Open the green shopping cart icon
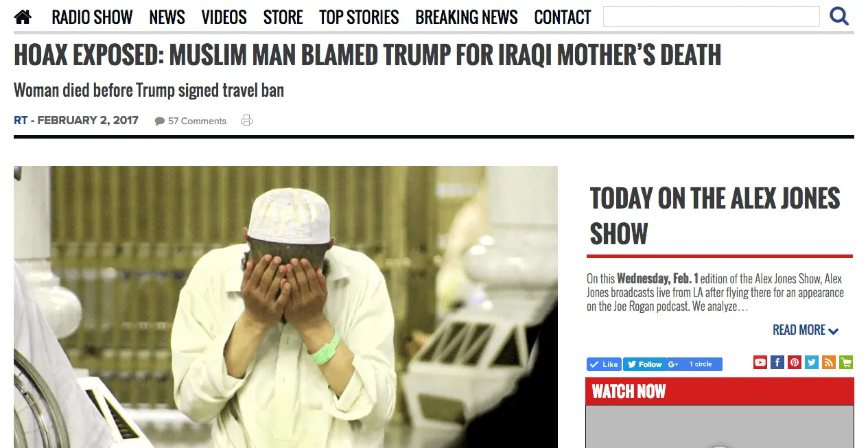 point(846,362)
